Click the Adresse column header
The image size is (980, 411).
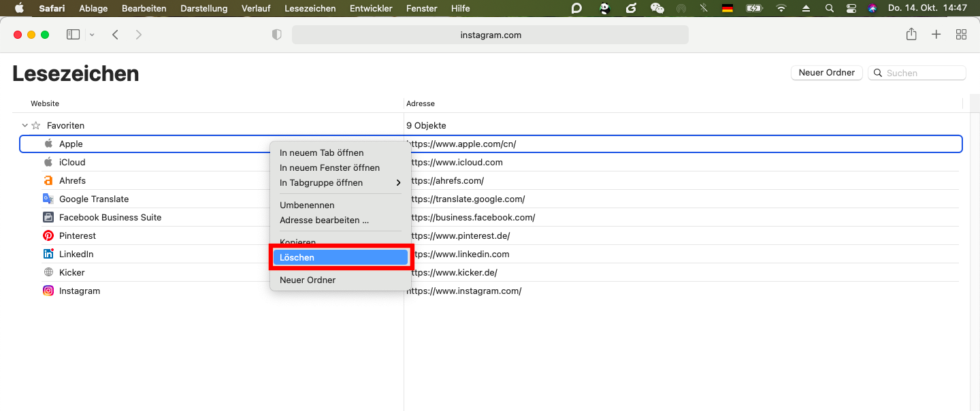(421, 103)
